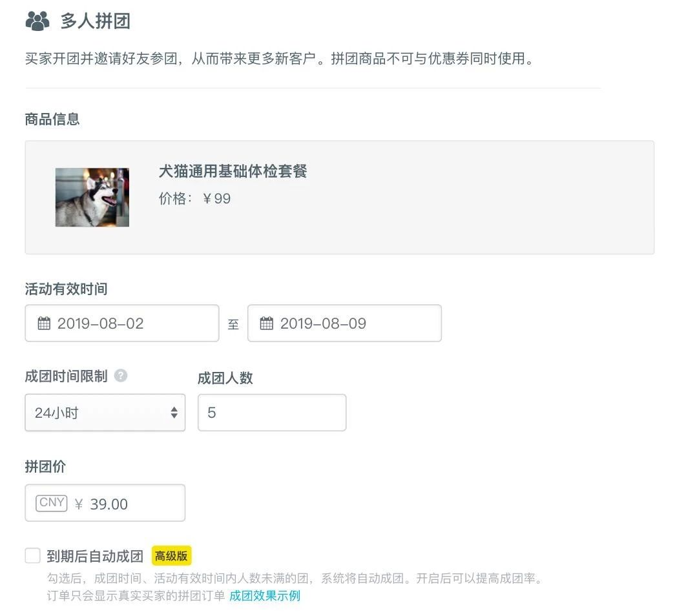Click the end date field 2019-08-09

click(344, 323)
